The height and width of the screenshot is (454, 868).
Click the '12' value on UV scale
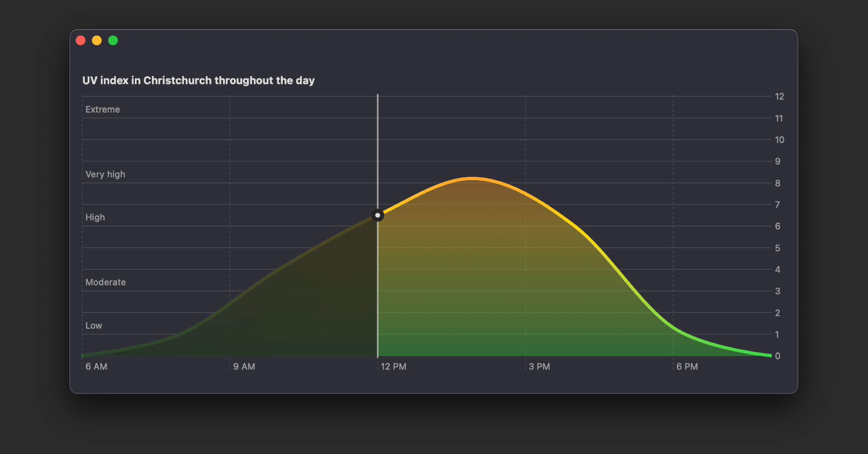point(779,96)
